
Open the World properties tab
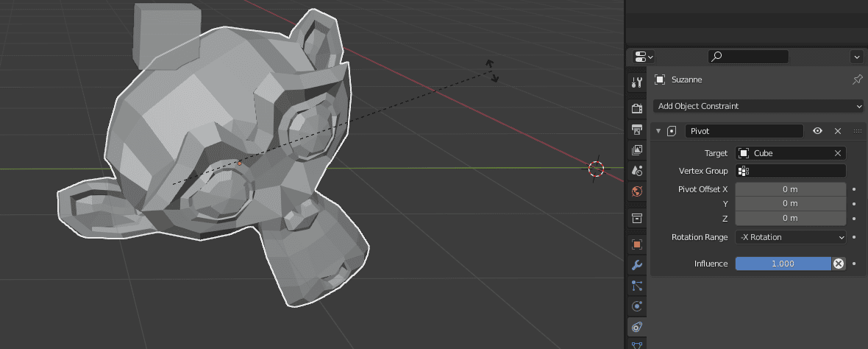pos(636,191)
